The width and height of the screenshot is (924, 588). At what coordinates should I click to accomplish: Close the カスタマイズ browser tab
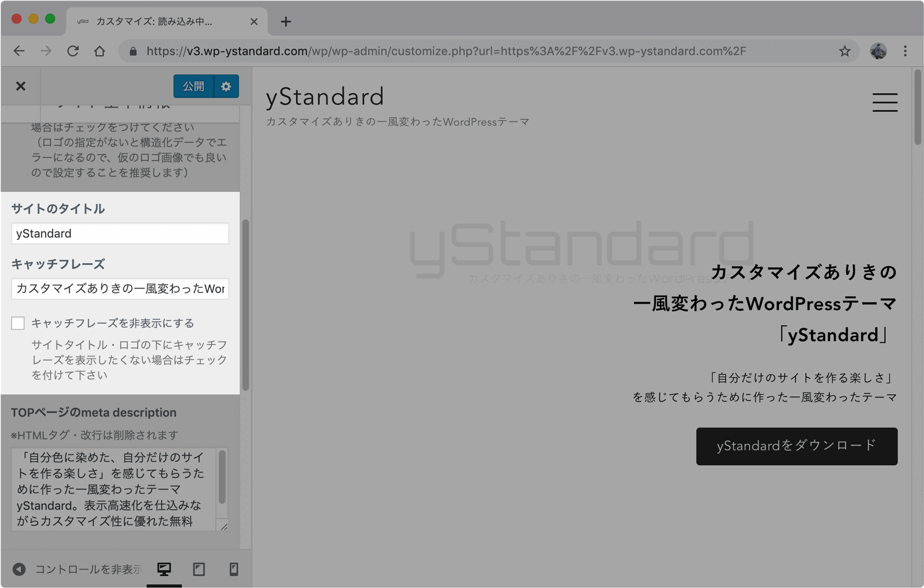(254, 21)
